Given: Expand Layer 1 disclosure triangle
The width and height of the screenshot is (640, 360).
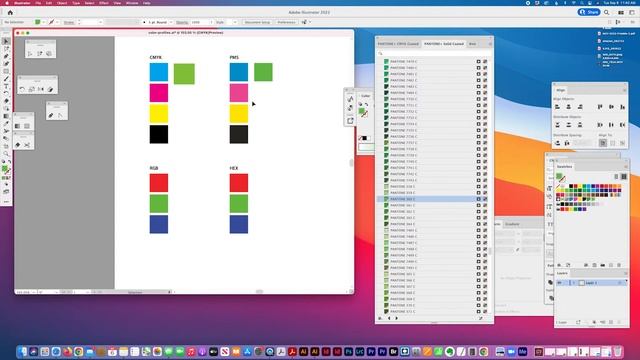Looking at the screenshot, I should [x=573, y=283].
